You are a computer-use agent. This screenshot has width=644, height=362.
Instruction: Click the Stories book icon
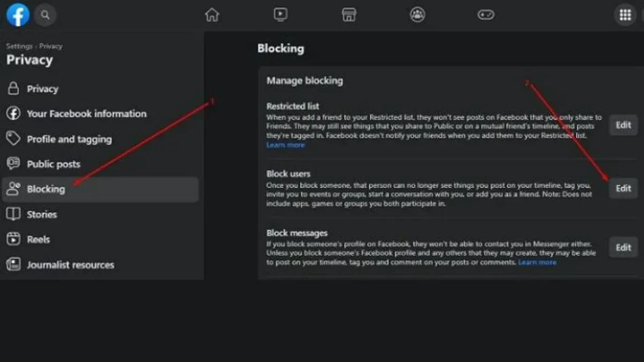pos(13,215)
